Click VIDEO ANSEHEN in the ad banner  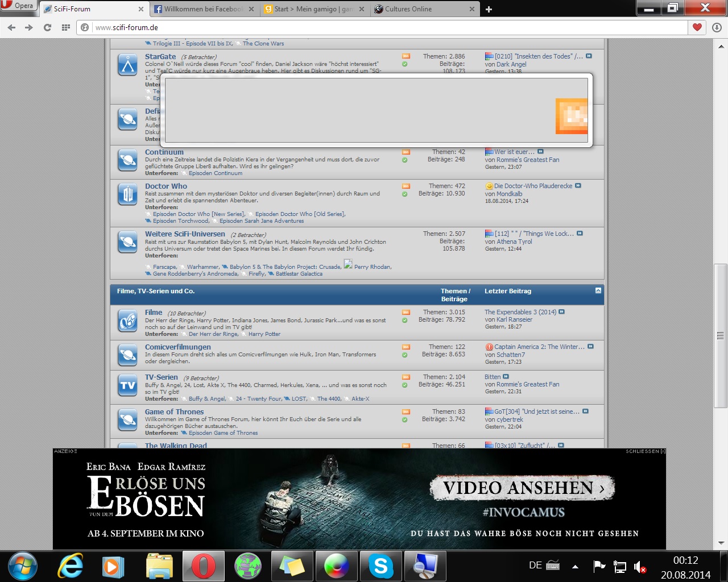(523, 488)
